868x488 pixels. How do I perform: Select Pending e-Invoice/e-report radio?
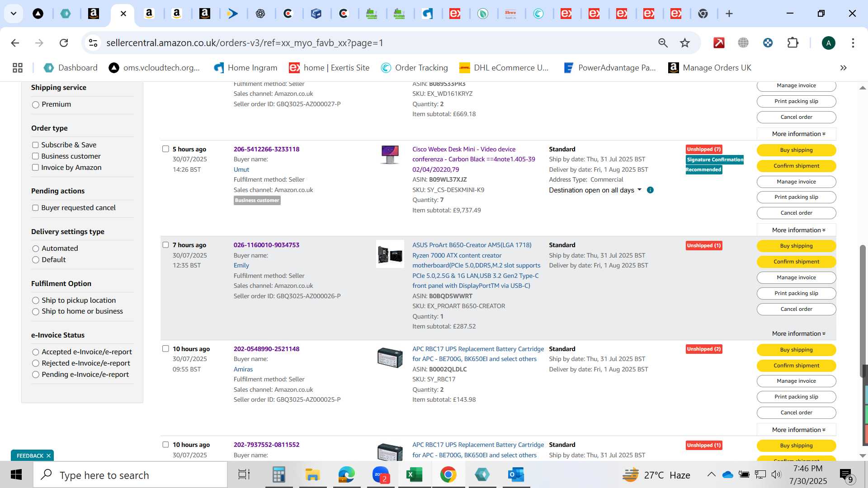click(x=36, y=375)
